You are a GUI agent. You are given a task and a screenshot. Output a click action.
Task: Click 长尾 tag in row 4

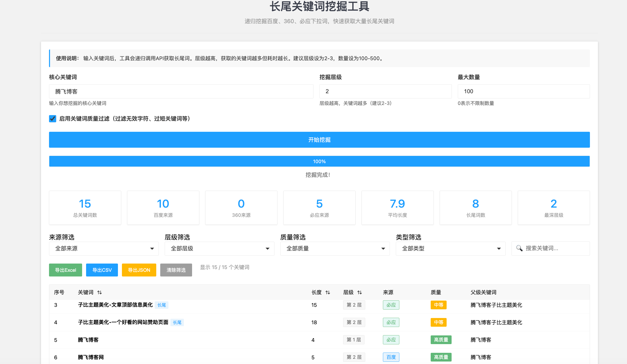point(177,322)
